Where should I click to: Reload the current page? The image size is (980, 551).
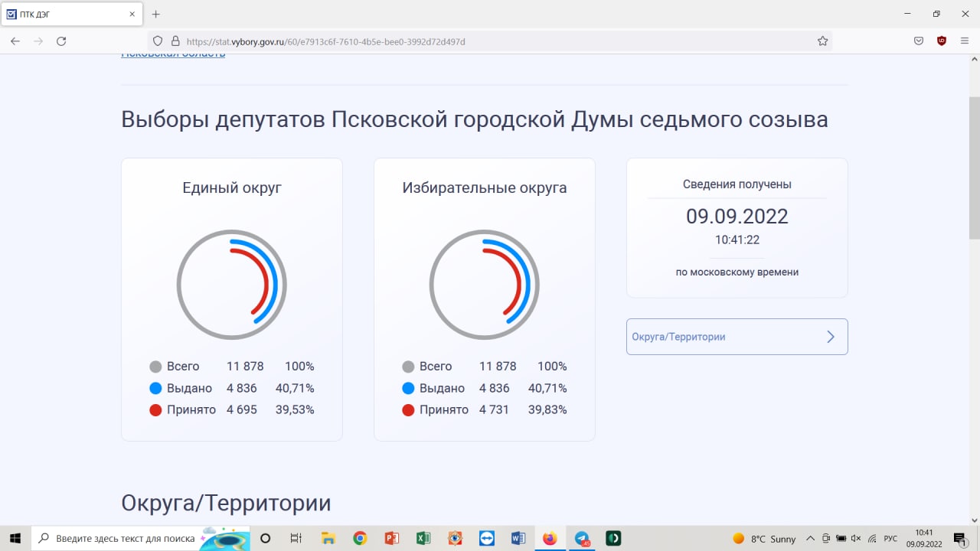[x=61, y=41]
